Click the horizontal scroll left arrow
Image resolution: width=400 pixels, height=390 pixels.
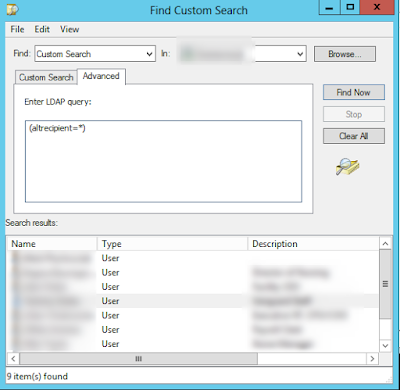point(13,359)
